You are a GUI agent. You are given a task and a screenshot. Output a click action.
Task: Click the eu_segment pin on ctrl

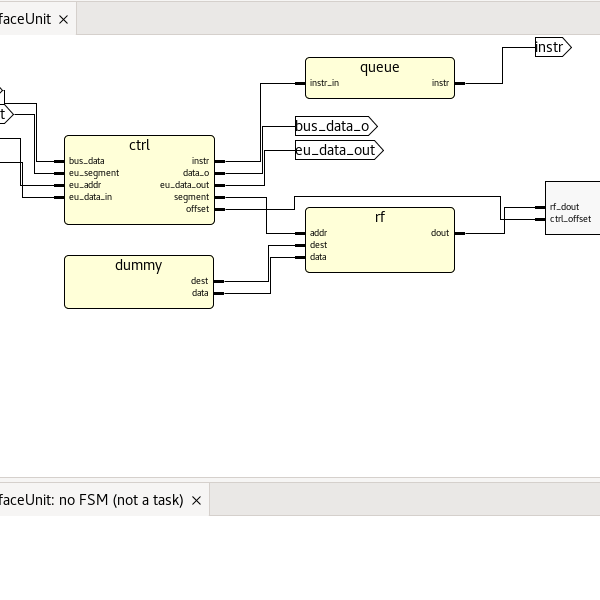point(93,173)
